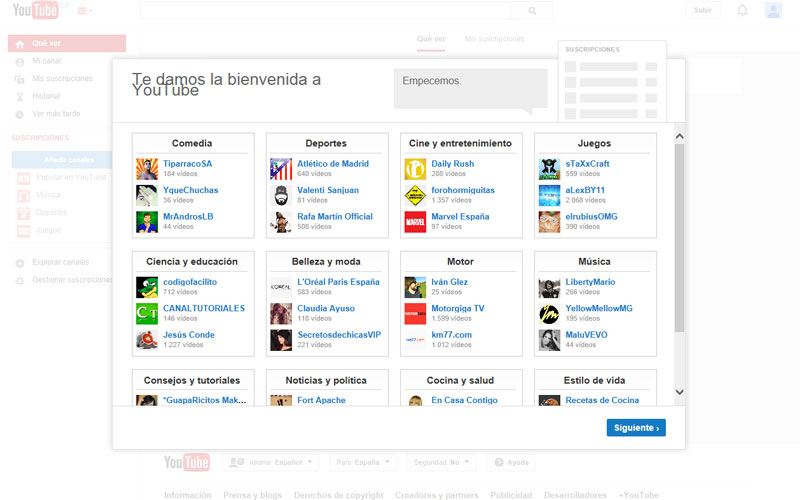Click the account avatar in header

(x=773, y=10)
